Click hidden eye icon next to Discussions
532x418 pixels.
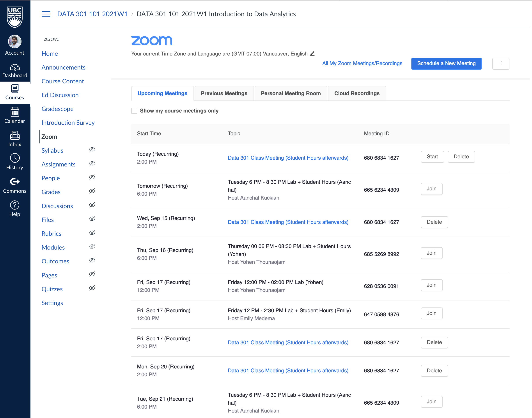[x=92, y=205]
